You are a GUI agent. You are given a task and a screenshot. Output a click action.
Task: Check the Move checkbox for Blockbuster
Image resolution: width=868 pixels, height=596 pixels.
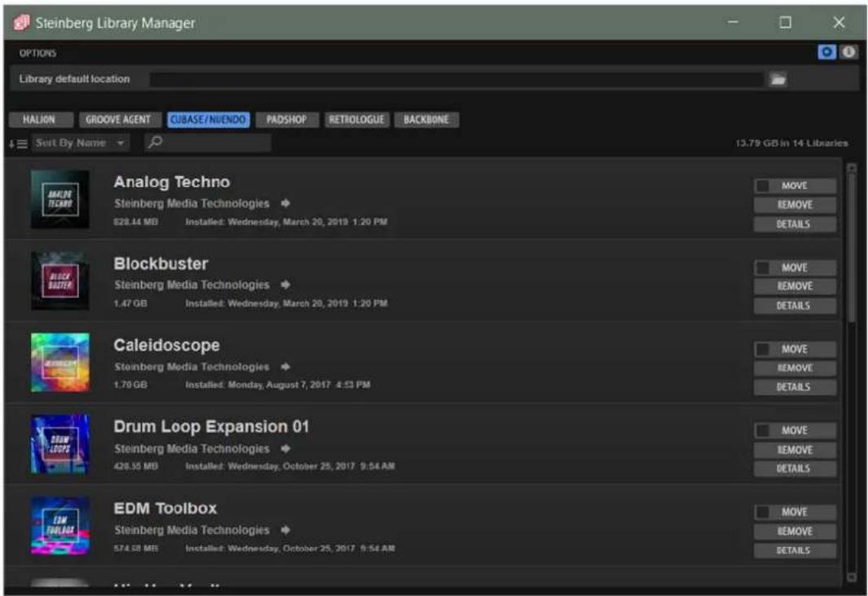[762, 267]
